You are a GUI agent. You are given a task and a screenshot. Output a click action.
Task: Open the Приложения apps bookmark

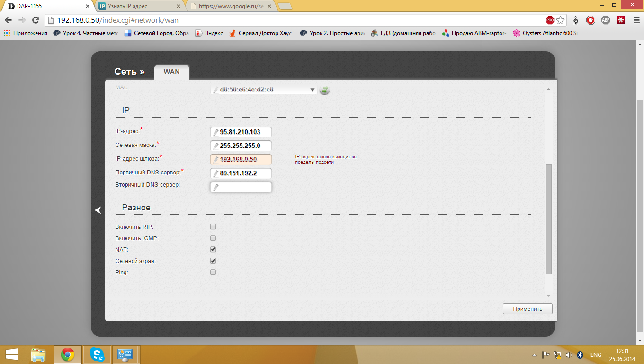(x=26, y=33)
